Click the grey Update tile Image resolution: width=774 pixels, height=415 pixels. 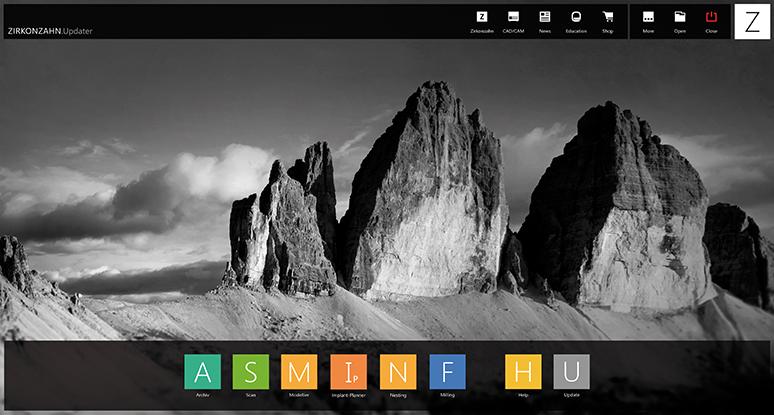coord(572,372)
